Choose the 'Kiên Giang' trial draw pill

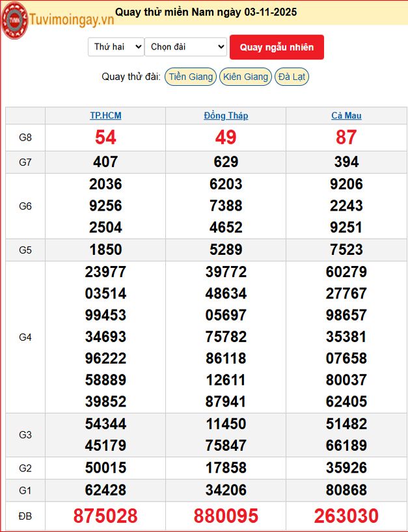[x=245, y=77]
